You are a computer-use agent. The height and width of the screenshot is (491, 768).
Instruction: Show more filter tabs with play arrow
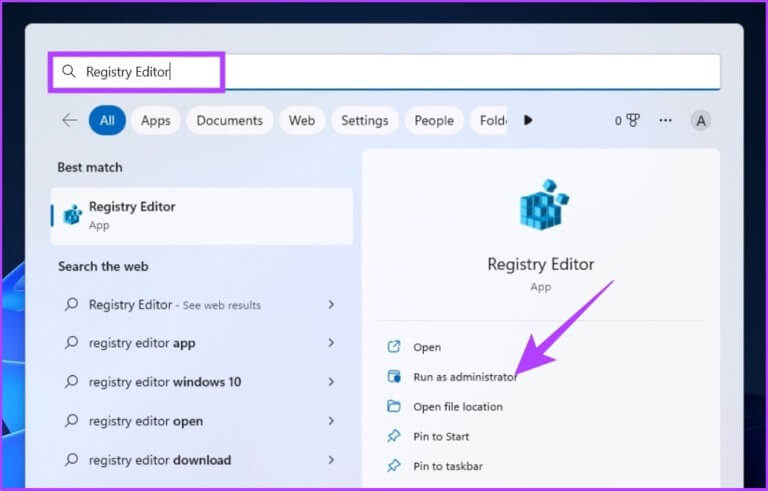(x=528, y=120)
